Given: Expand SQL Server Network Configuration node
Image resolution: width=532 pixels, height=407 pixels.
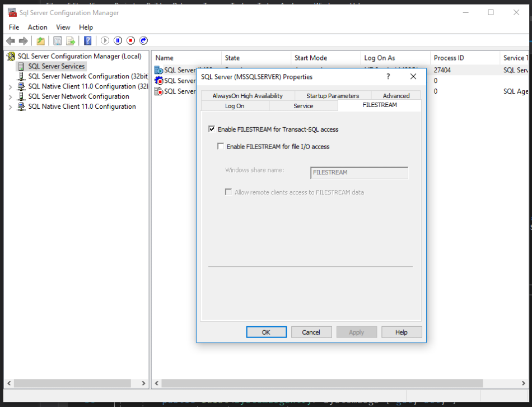Looking at the screenshot, I should [11, 97].
